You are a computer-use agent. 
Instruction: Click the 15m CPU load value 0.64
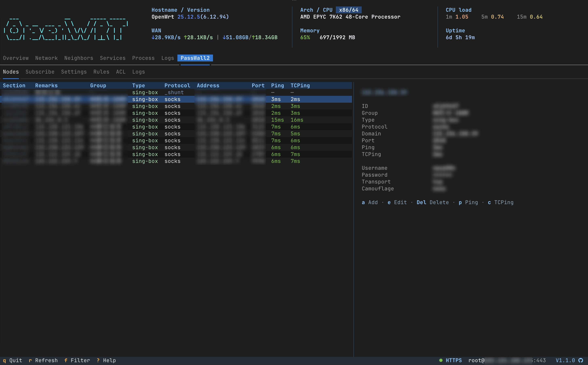point(536,17)
